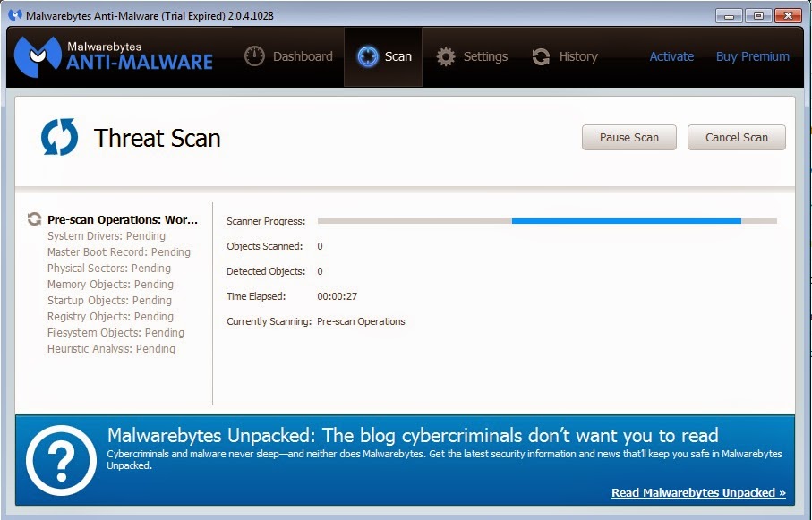Select System Drivers: Pending row

[107, 235]
